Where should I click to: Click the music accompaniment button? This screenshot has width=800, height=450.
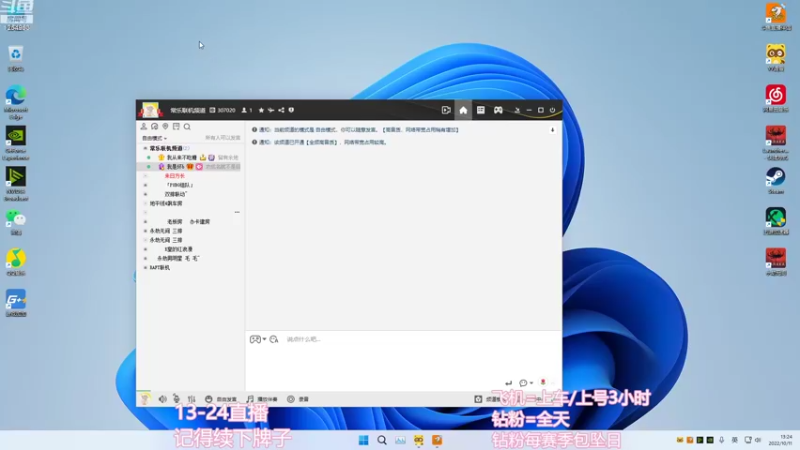(262, 399)
